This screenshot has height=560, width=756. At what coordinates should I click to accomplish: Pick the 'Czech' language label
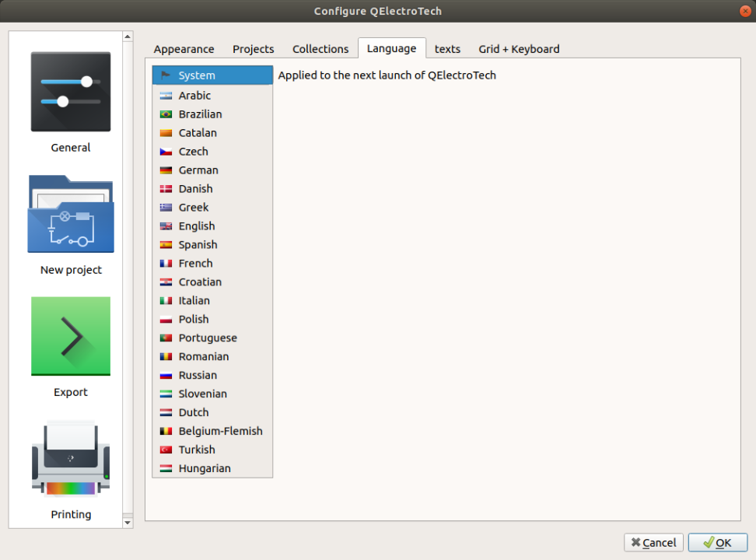coord(194,152)
